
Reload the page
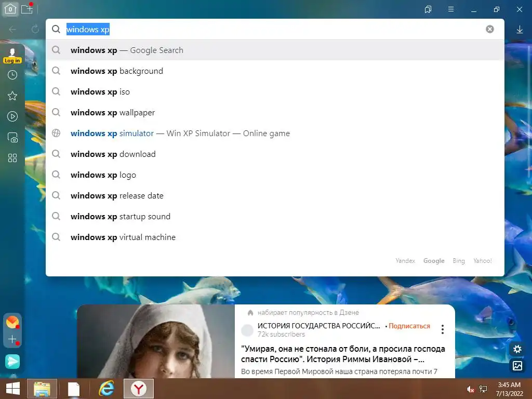pyautogui.click(x=35, y=29)
